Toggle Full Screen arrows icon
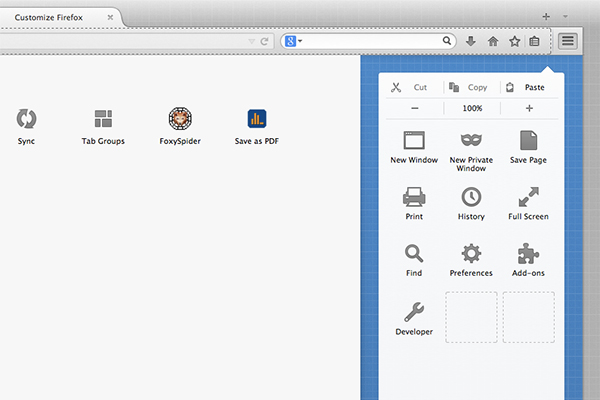This screenshot has width=600, height=400. click(x=528, y=197)
